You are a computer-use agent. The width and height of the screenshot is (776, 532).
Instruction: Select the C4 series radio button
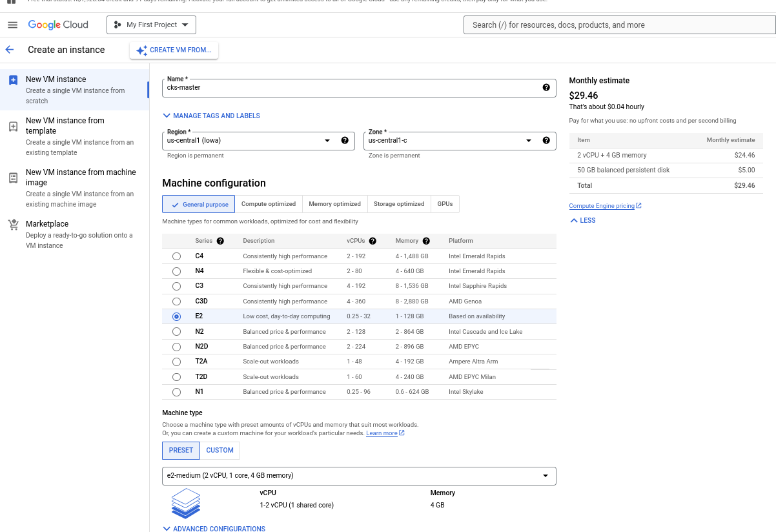[176, 256]
